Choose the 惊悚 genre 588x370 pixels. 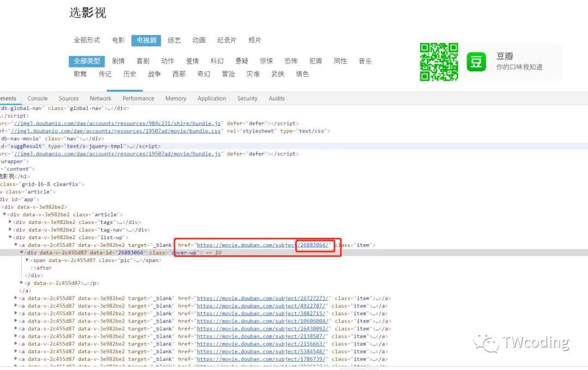coord(267,61)
